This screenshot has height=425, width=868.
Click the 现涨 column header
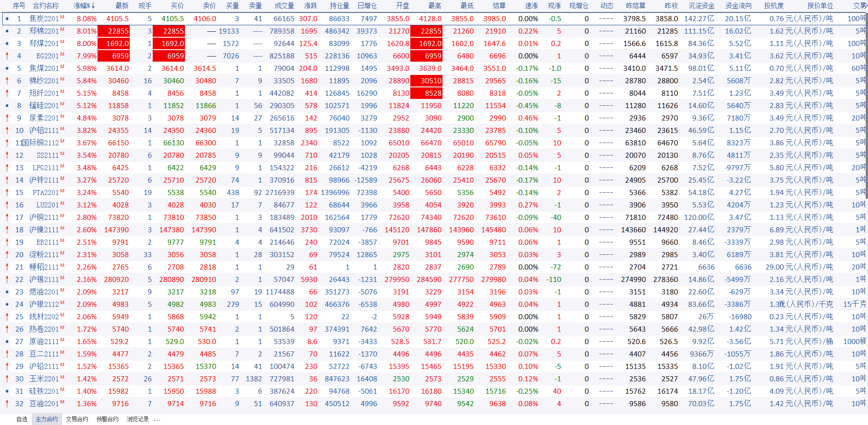click(554, 6)
